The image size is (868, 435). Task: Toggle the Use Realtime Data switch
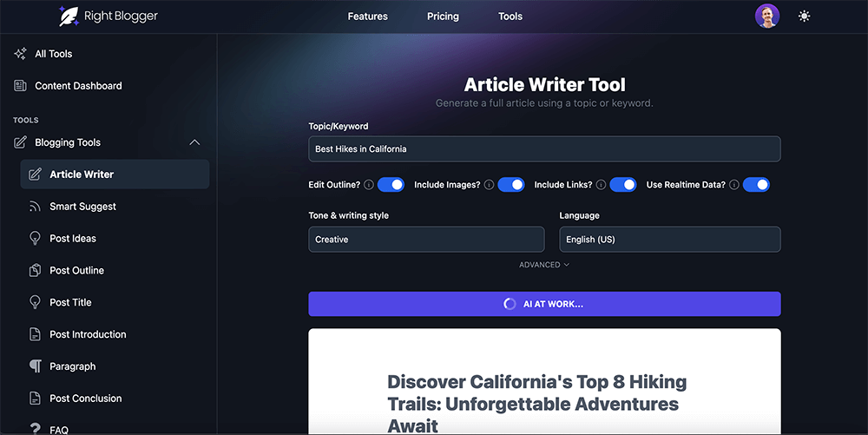pos(756,185)
